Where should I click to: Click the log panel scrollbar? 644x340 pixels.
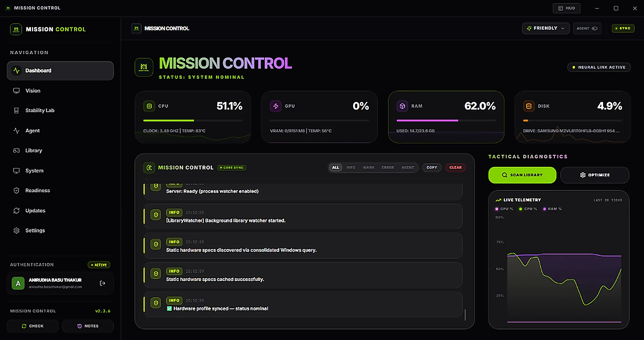point(465,315)
